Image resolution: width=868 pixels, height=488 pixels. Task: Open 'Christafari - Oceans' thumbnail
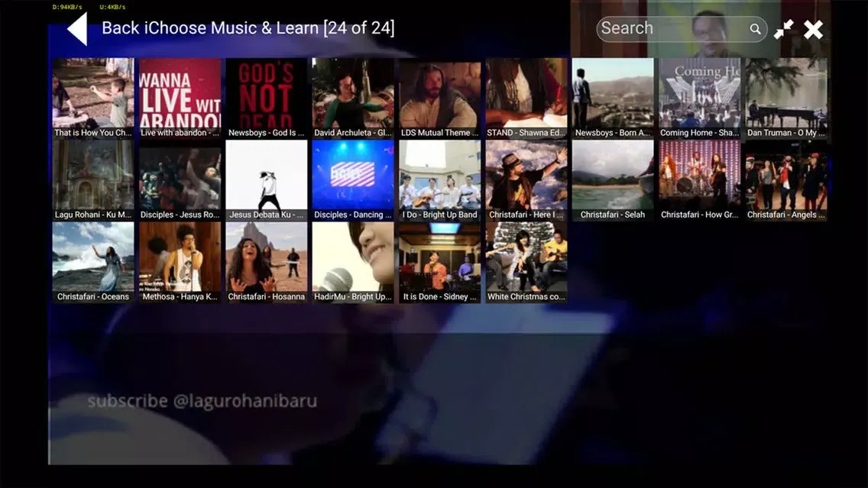point(93,262)
